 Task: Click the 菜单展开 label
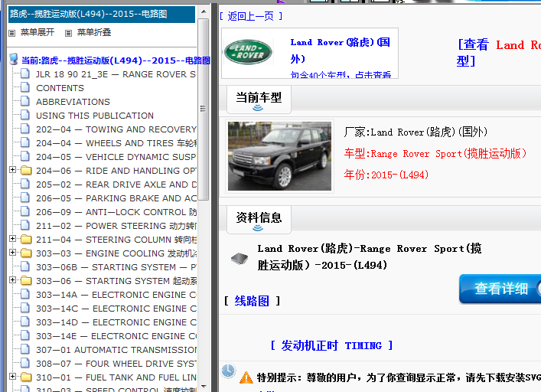pos(37,32)
